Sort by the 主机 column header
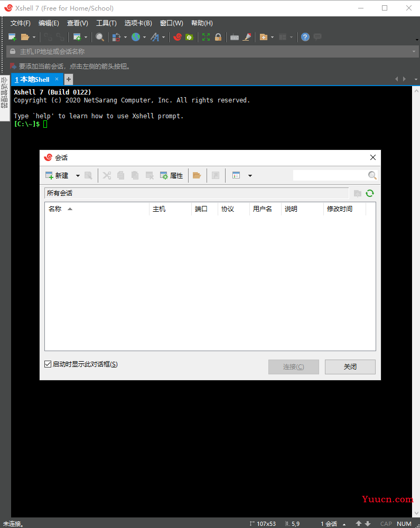 pos(170,209)
